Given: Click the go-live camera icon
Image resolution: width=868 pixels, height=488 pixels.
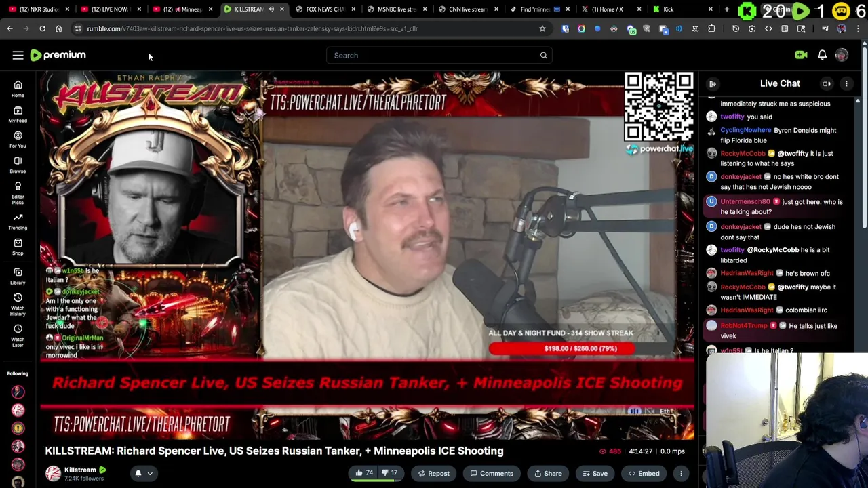Looking at the screenshot, I should (801, 55).
